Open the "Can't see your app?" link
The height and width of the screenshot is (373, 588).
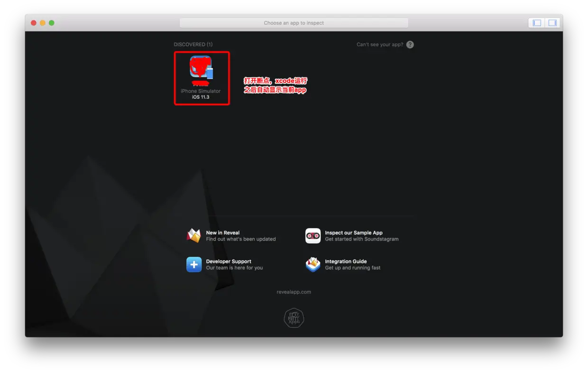380,45
